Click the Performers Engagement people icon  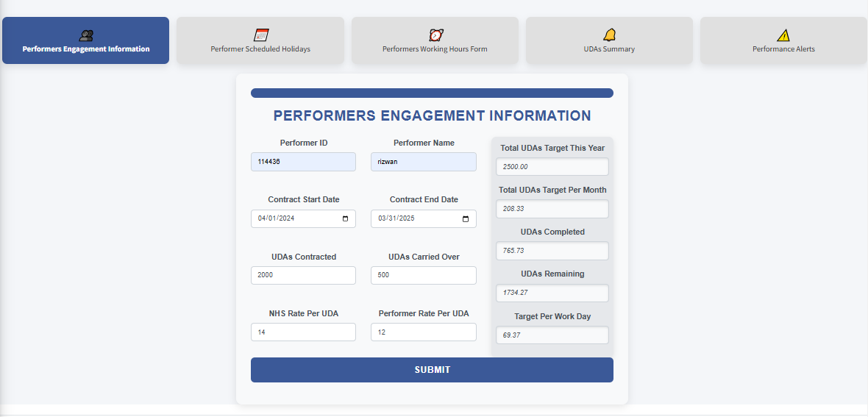(x=86, y=35)
